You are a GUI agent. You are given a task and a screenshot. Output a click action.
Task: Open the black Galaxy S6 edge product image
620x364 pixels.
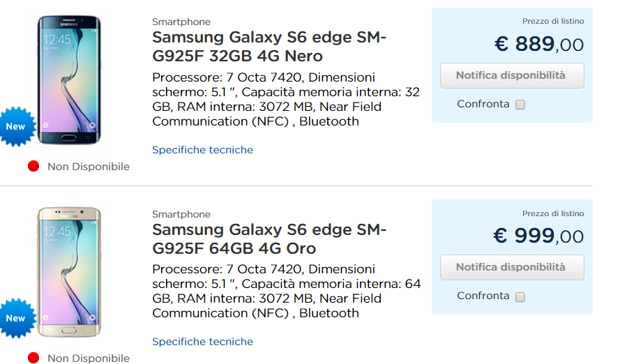pyautogui.click(x=68, y=79)
